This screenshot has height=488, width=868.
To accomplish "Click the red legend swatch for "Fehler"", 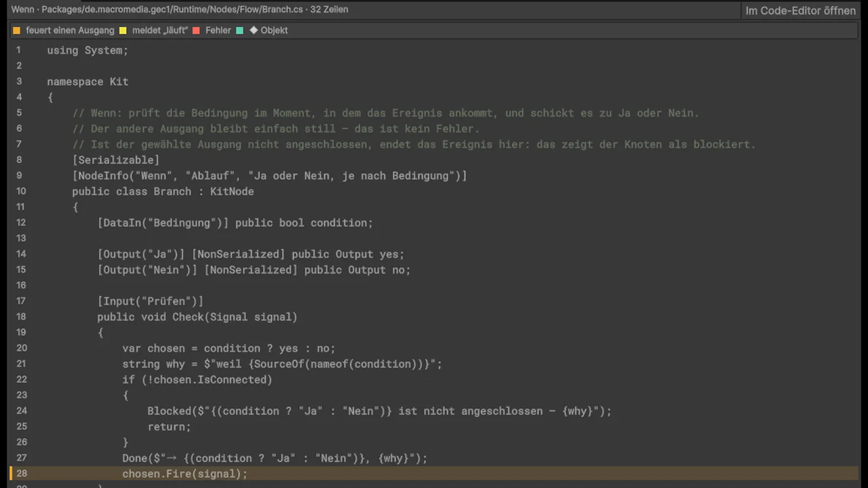I will click(197, 30).
